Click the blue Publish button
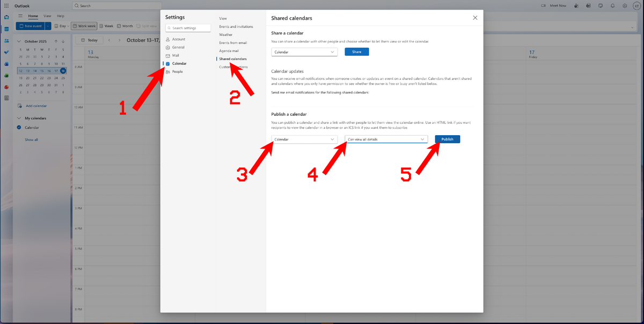Viewport: 644px width, 324px height. 447,139
